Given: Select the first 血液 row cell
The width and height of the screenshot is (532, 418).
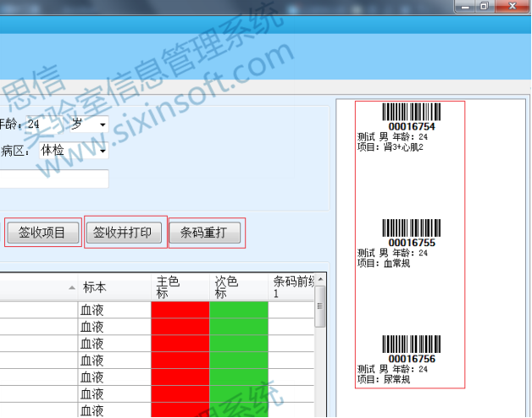Looking at the screenshot, I should pos(114,310).
